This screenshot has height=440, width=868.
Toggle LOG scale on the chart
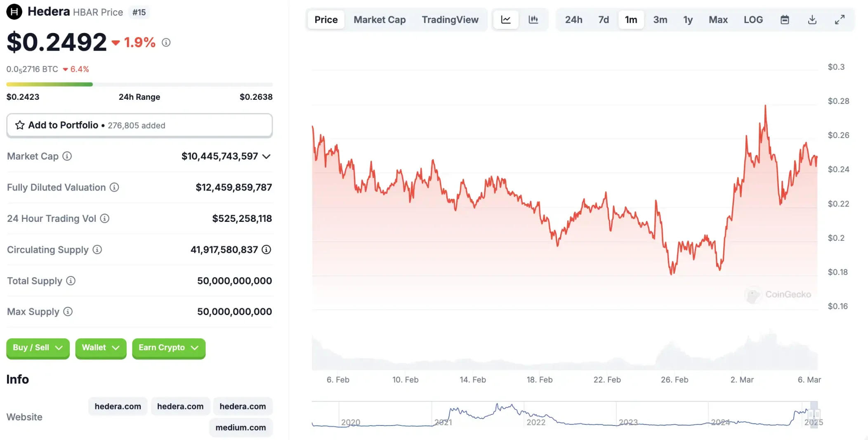click(x=753, y=19)
